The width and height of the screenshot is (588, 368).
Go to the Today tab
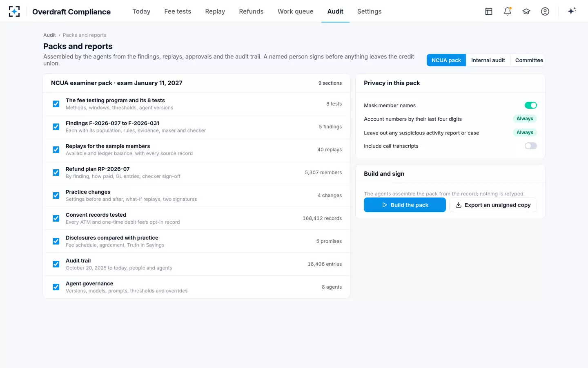point(141,11)
